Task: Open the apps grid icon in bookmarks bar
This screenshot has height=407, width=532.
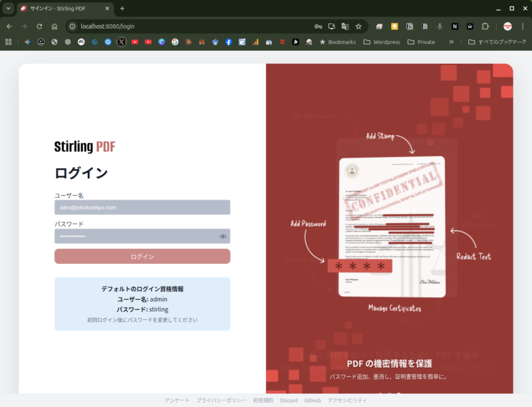Action: point(9,42)
